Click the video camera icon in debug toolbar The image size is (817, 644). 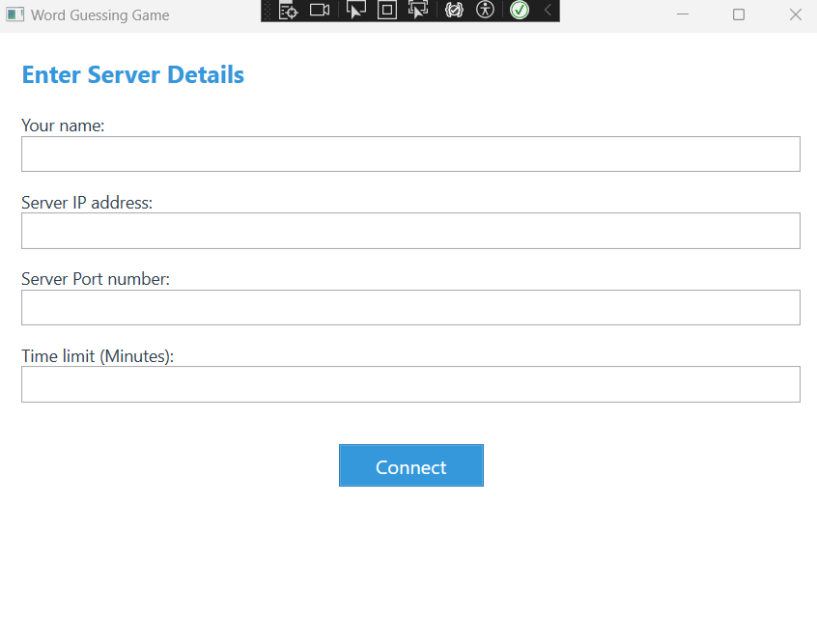tap(320, 11)
